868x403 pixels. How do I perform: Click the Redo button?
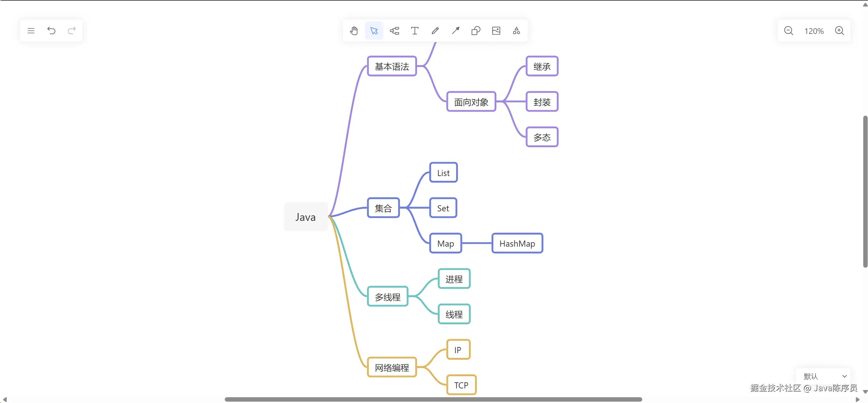pos(72,31)
